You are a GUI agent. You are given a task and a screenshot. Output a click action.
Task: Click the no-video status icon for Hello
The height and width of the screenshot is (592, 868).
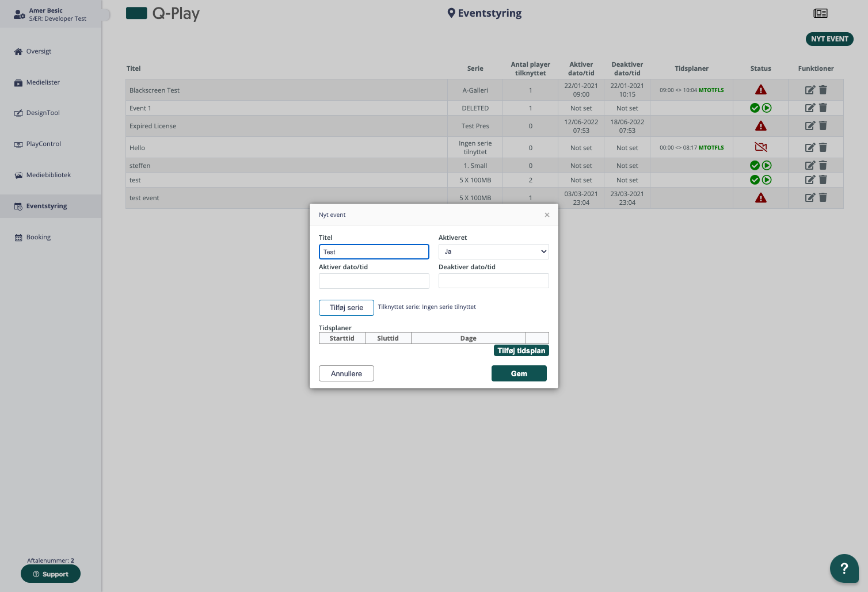coord(761,147)
